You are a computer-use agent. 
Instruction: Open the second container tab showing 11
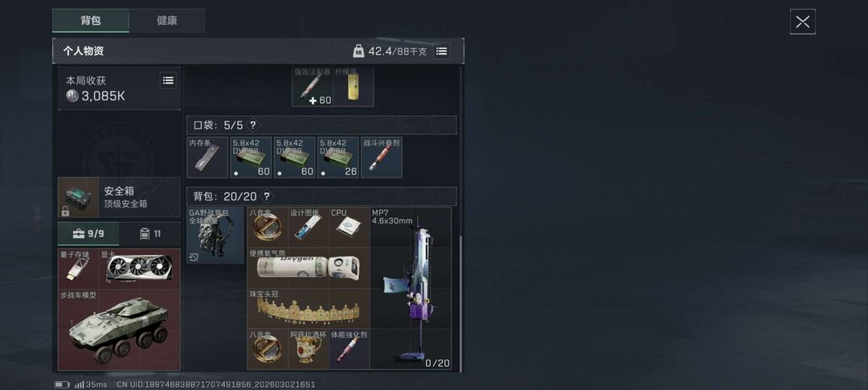coord(150,234)
